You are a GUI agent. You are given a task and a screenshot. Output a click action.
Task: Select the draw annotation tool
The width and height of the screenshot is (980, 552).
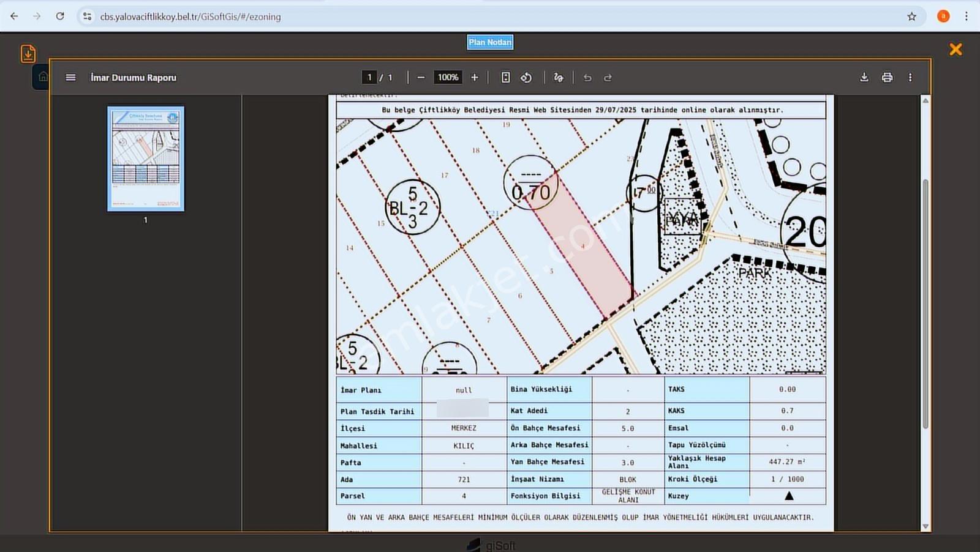pyautogui.click(x=558, y=78)
